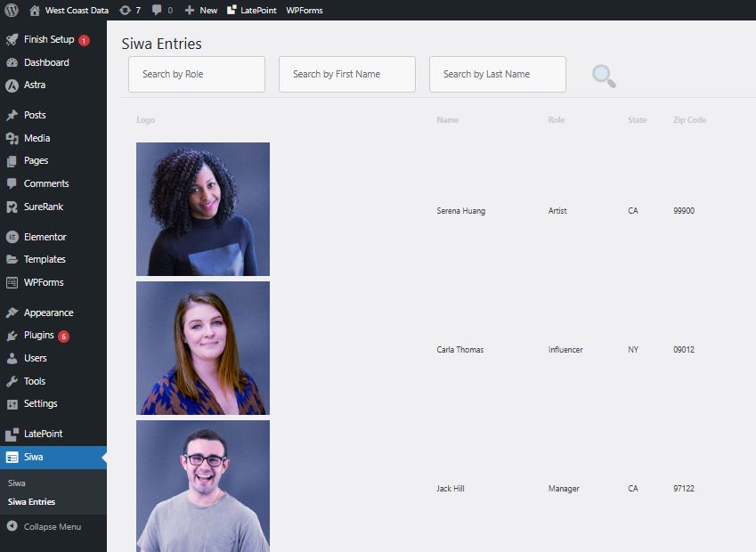Click zip code 99900
Image resolution: width=756 pixels, height=552 pixels.
684,211
